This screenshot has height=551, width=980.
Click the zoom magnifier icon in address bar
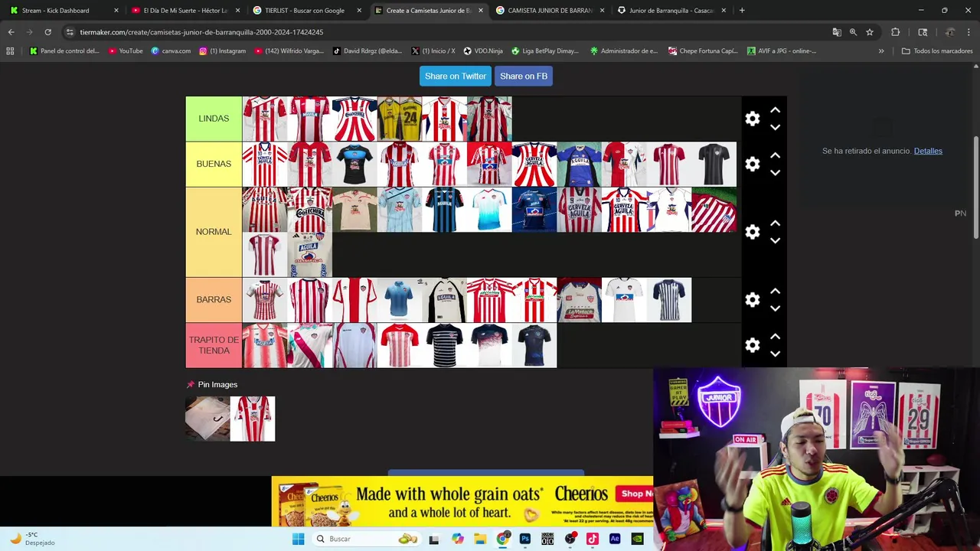[853, 32]
